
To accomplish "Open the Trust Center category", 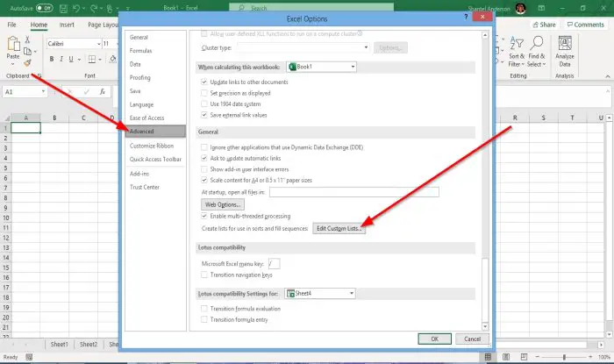I will (145, 187).
